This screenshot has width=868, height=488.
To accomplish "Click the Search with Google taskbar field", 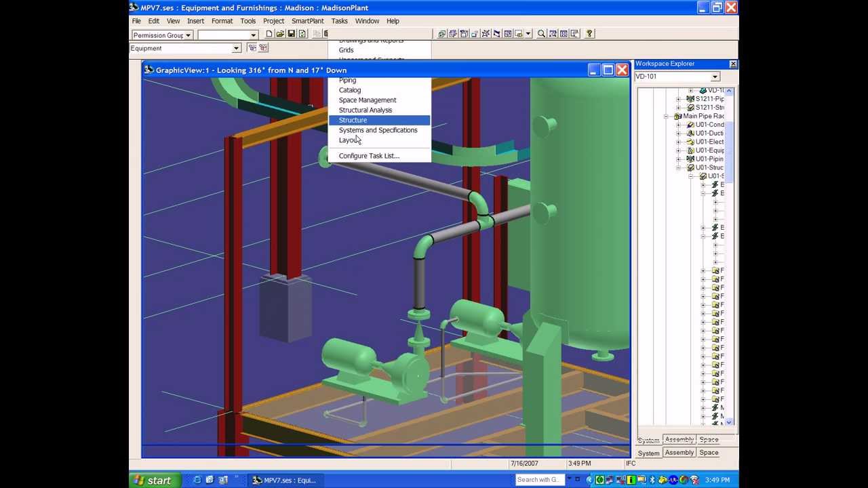I will 540,480.
